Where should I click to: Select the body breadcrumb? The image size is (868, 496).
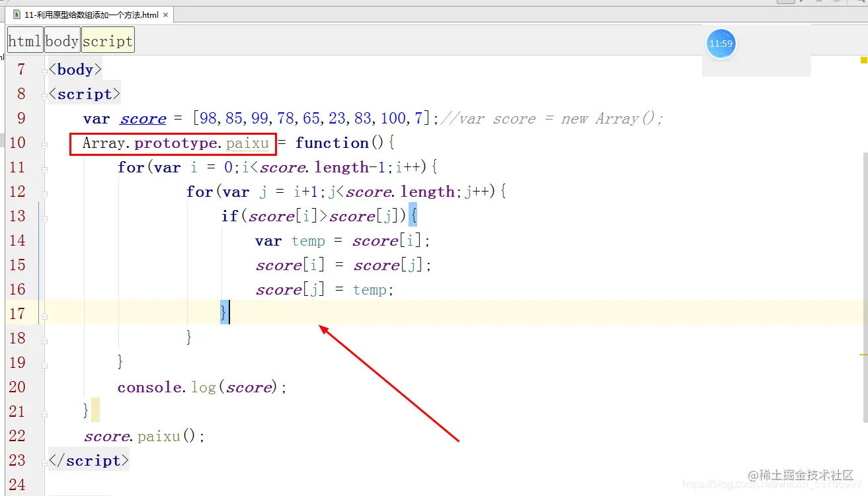coord(62,40)
